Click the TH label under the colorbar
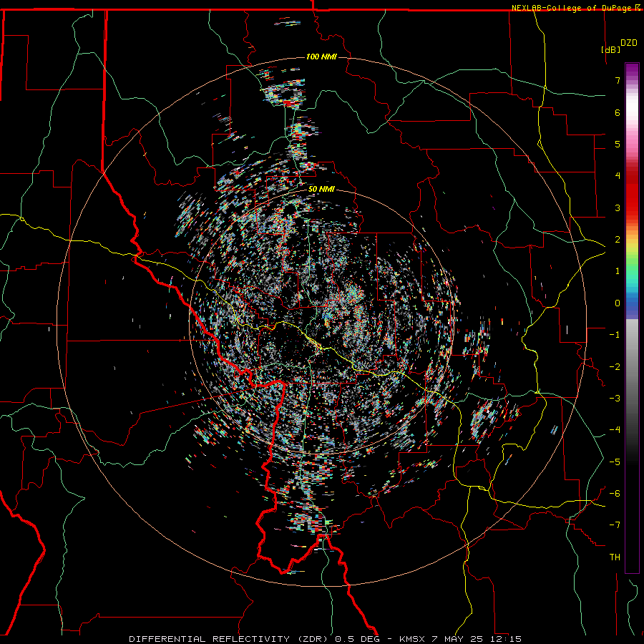This screenshot has width=644, height=644. (x=615, y=557)
